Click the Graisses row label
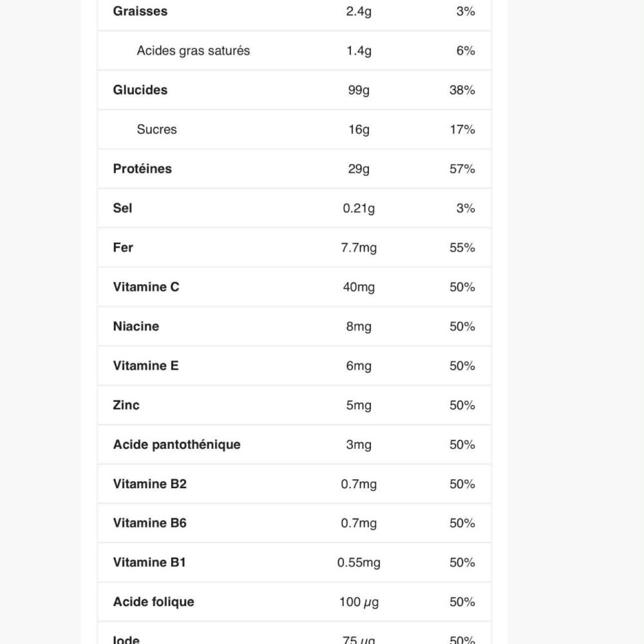The width and height of the screenshot is (644, 644). click(x=140, y=11)
